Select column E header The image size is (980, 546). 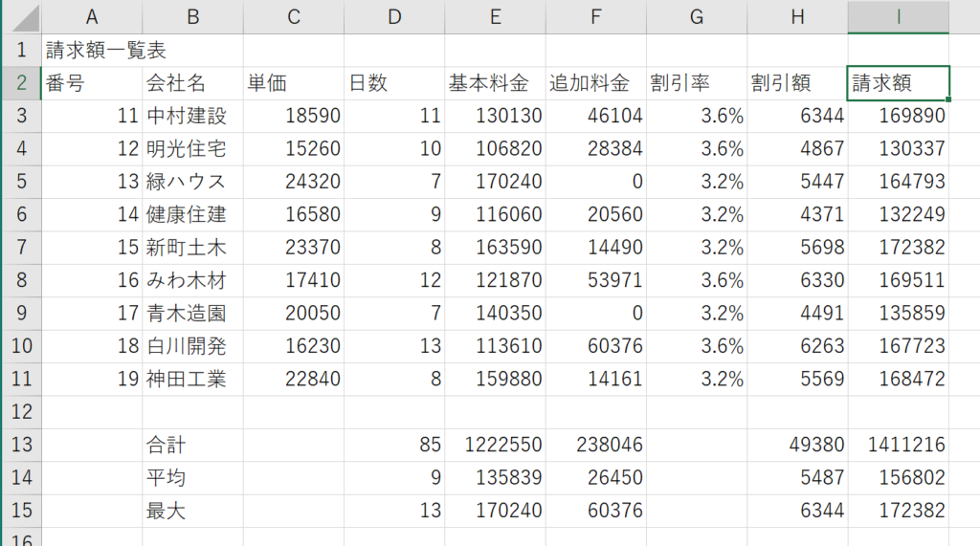[x=495, y=17]
